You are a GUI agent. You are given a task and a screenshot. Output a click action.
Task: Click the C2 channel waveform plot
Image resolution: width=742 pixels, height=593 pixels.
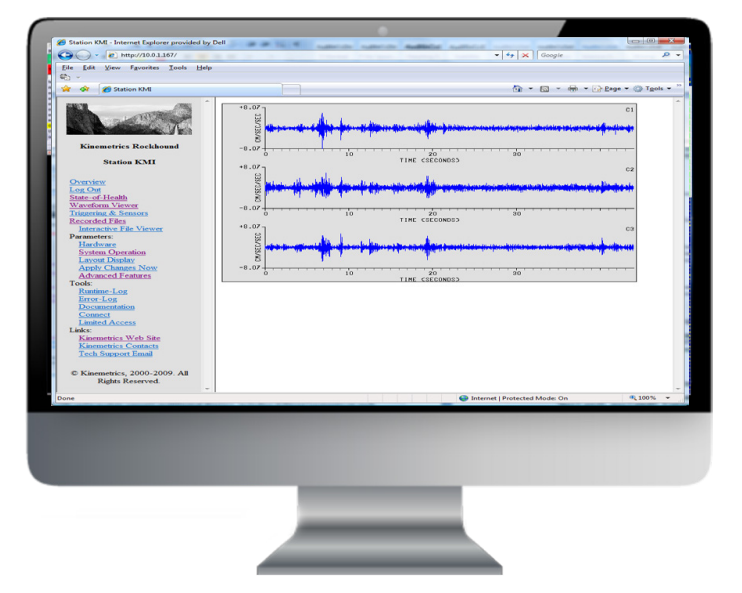pyautogui.click(x=450, y=187)
